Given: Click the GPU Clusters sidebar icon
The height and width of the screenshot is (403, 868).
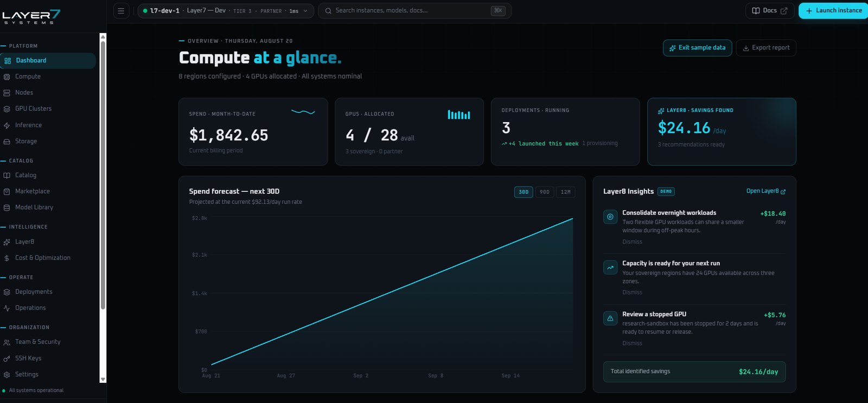Looking at the screenshot, I should pos(7,109).
